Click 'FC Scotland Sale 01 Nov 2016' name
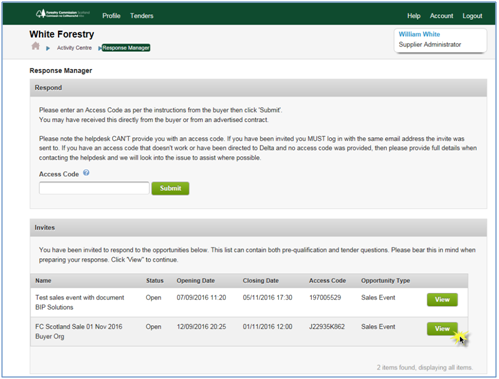This screenshot has width=499, height=379. [79, 327]
